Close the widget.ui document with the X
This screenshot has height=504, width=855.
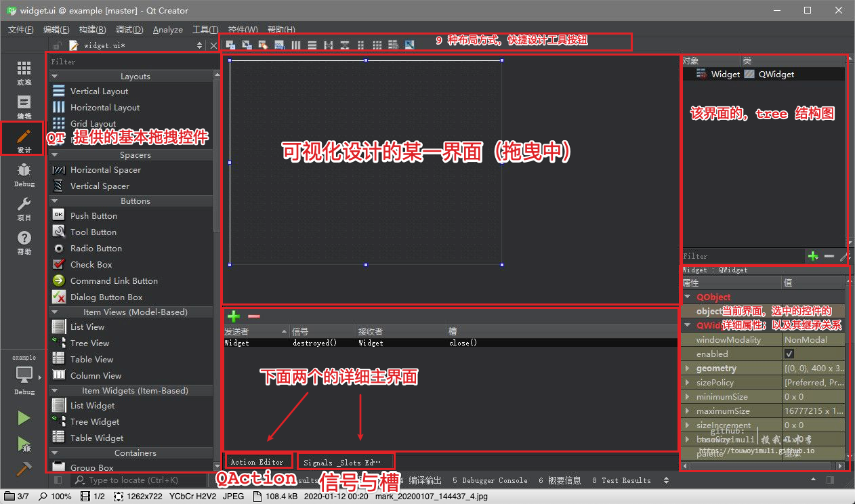213,45
